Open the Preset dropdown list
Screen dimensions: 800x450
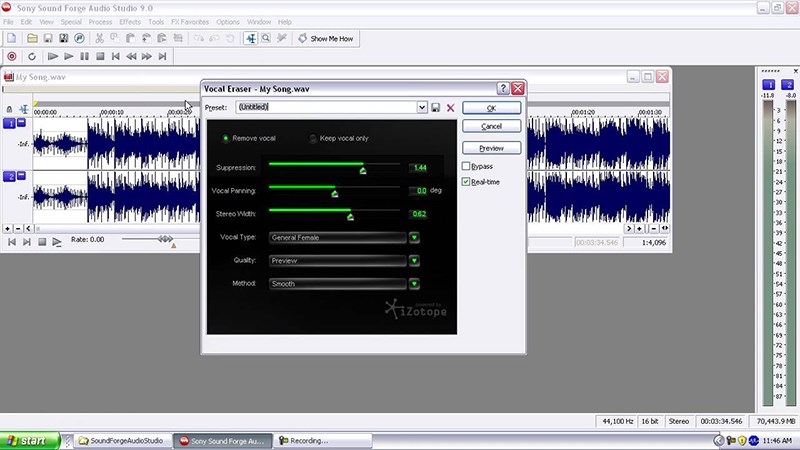pos(422,107)
